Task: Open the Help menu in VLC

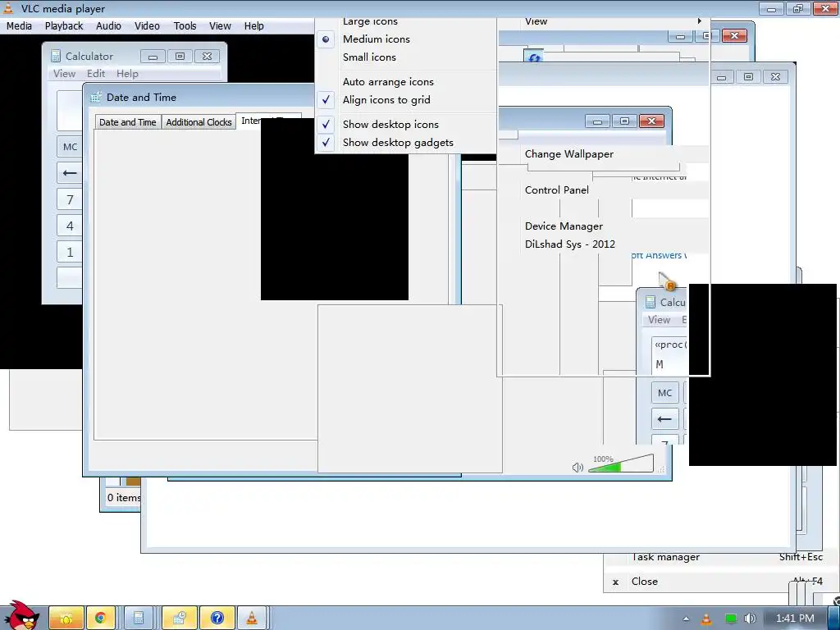Action: [x=254, y=25]
